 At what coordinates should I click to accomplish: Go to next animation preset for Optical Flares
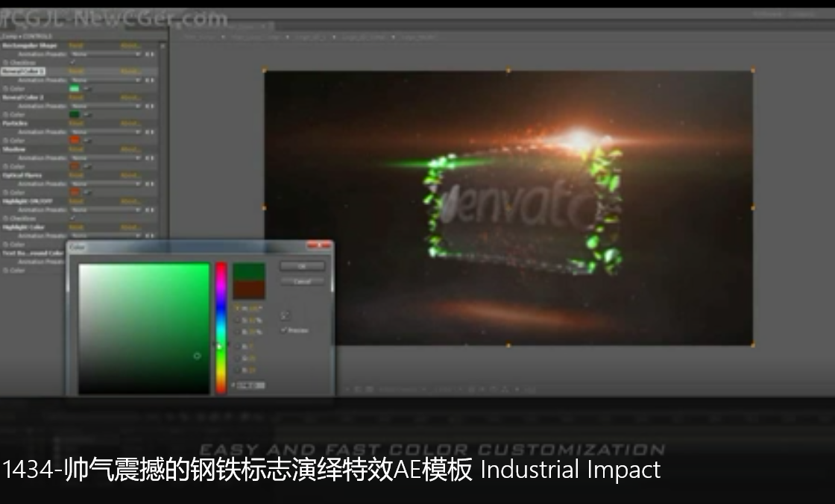153,184
